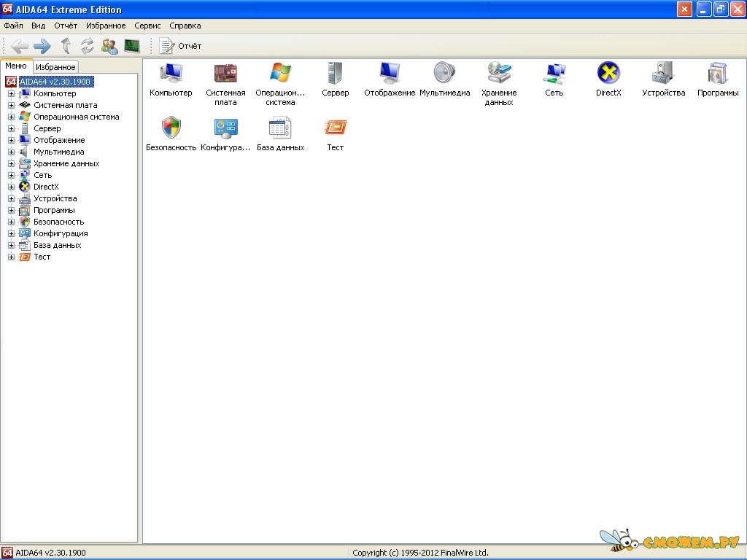
Task: Open the Файл menu
Action: tap(13, 26)
